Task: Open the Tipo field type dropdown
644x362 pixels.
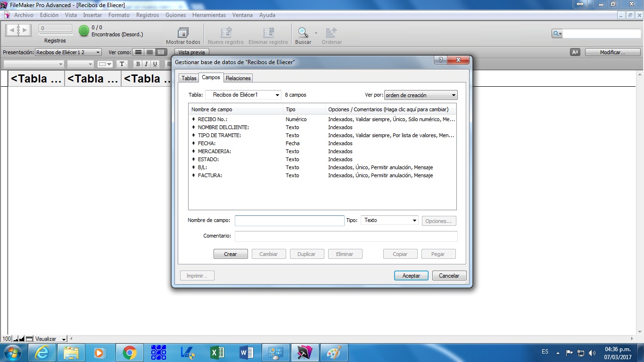Action: 389,220
